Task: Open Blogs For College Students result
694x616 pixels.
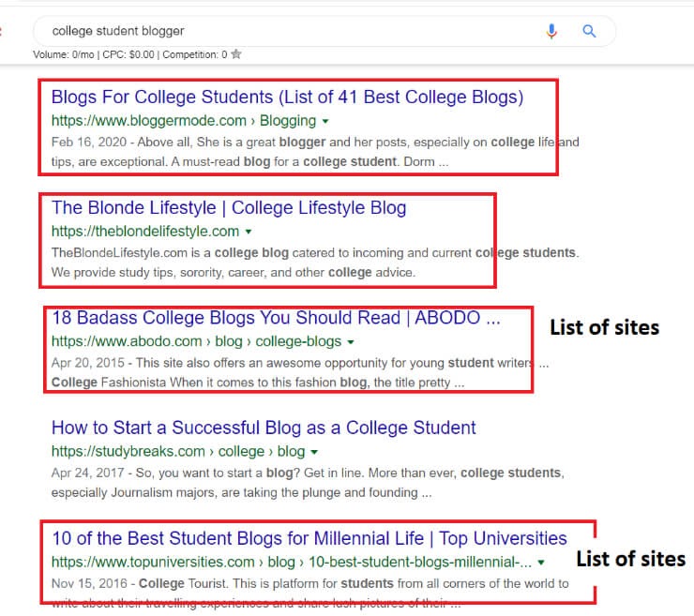Action: pos(287,97)
